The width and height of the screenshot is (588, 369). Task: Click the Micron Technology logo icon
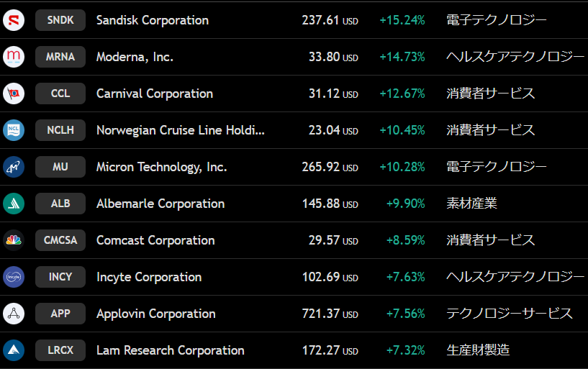(x=14, y=167)
